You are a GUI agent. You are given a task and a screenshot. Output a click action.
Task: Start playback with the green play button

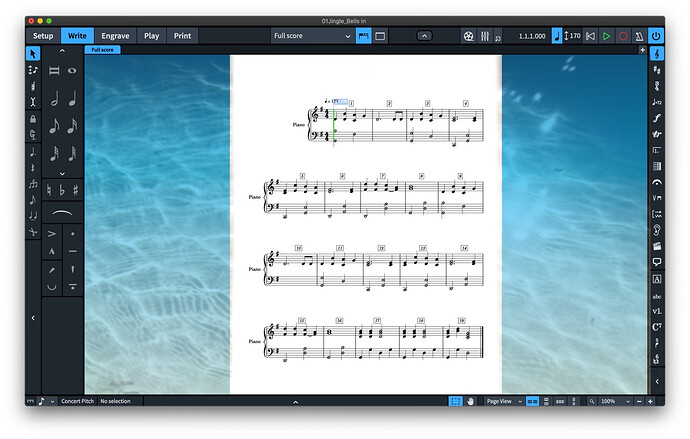pyautogui.click(x=606, y=36)
